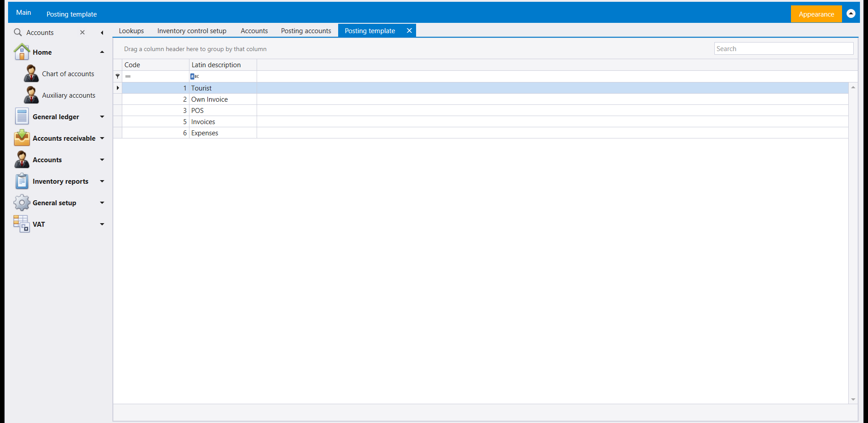The width and height of the screenshot is (868, 423).
Task: Click the grid Search input field
Action: tap(783, 48)
